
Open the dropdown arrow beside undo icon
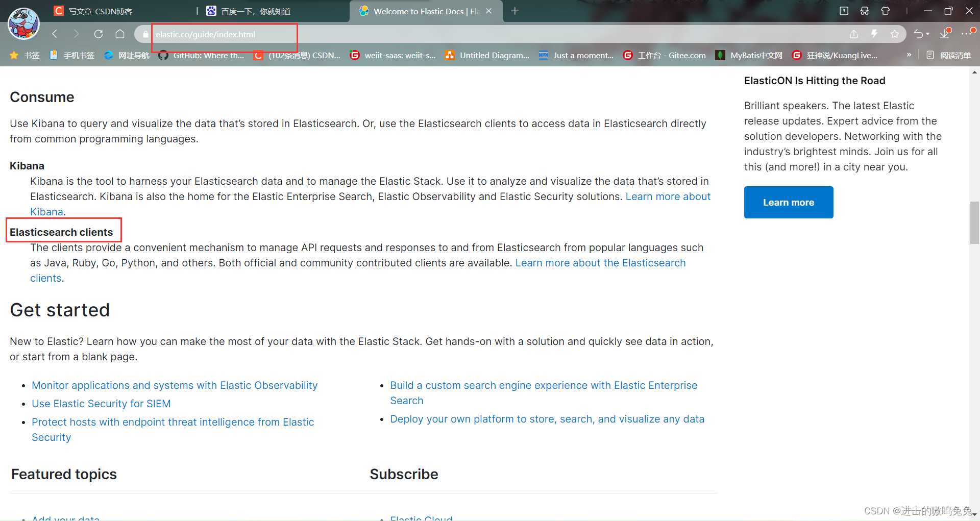(927, 34)
